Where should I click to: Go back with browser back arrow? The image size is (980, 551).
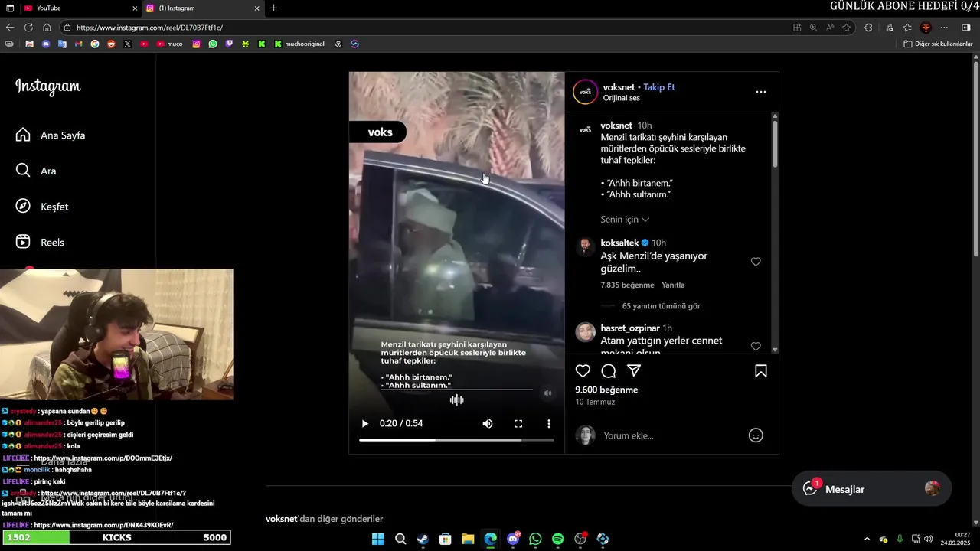click(10, 28)
